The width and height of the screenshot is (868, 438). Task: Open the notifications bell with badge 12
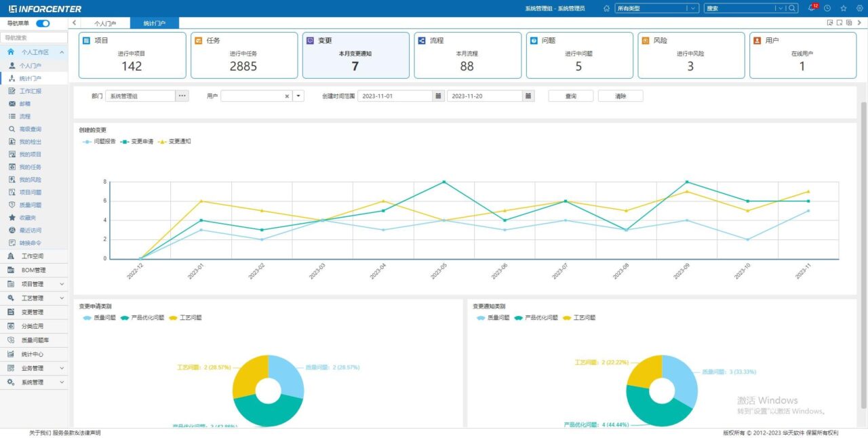[x=812, y=8]
